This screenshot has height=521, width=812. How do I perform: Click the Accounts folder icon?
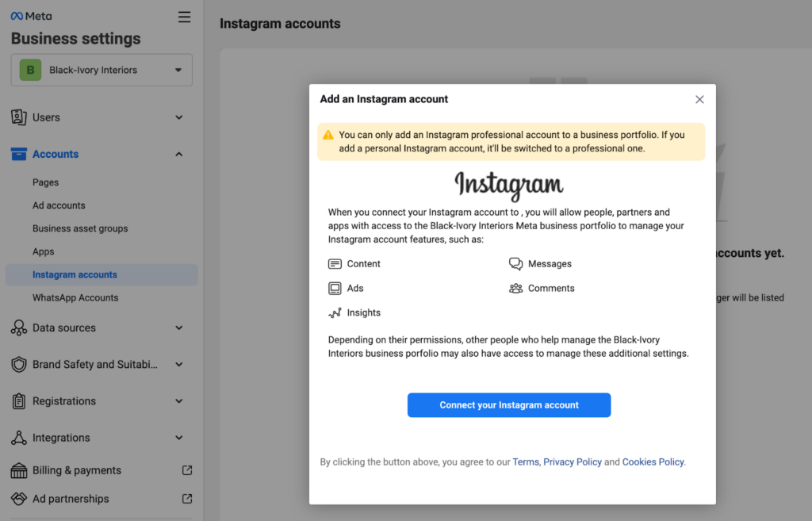tap(19, 154)
